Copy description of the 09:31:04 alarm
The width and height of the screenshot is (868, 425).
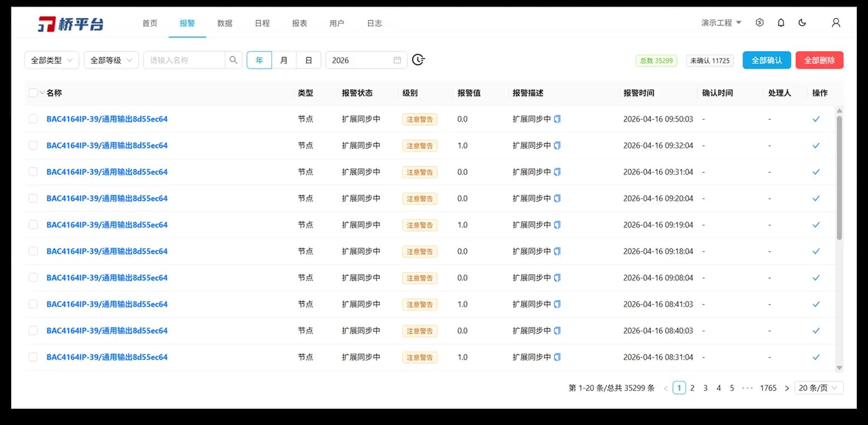click(557, 172)
